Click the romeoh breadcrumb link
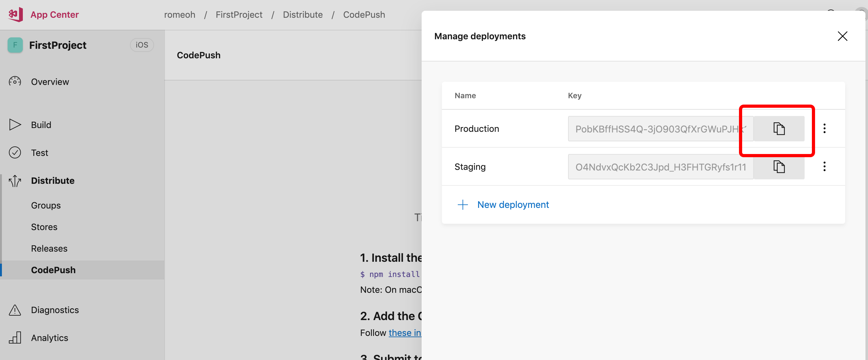Viewport: 868px width, 360px height. click(180, 15)
